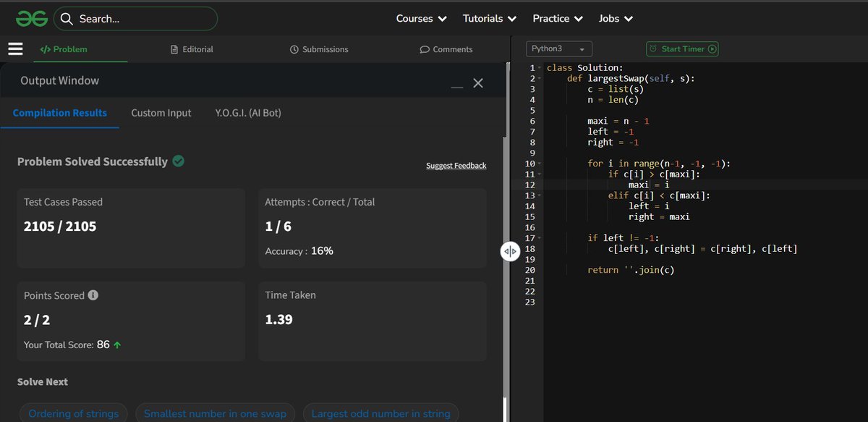The image size is (868, 422).
Task: Click the 'right = maxi' code line
Action: click(x=659, y=216)
